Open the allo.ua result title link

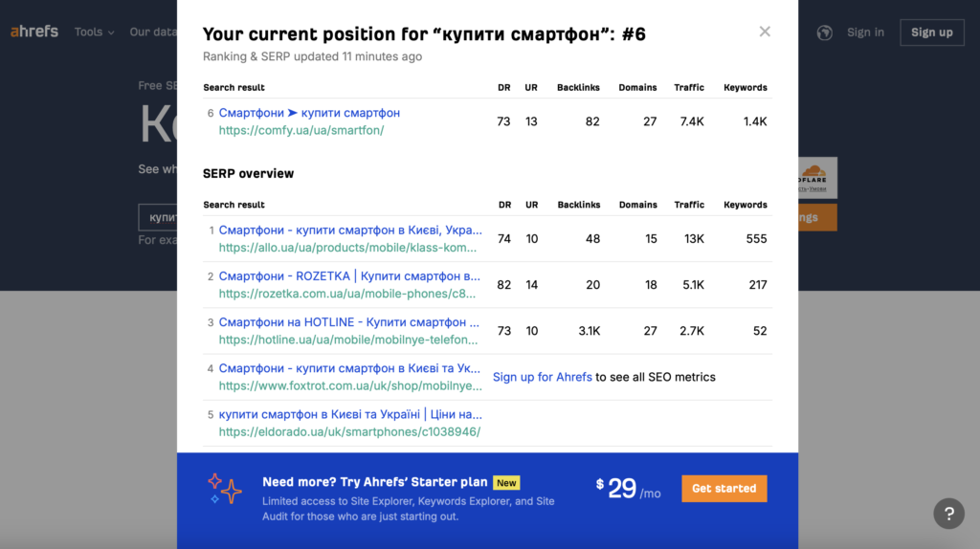point(350,231)
